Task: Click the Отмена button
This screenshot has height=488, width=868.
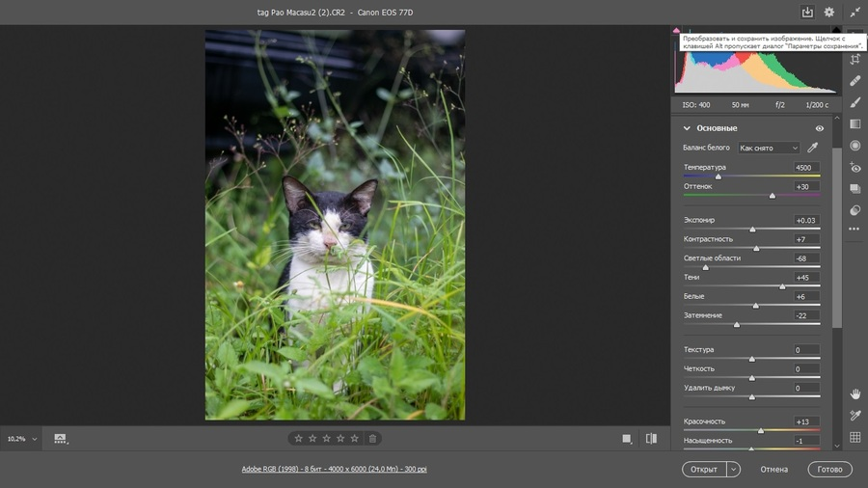Action: click(x=773, y=469)
